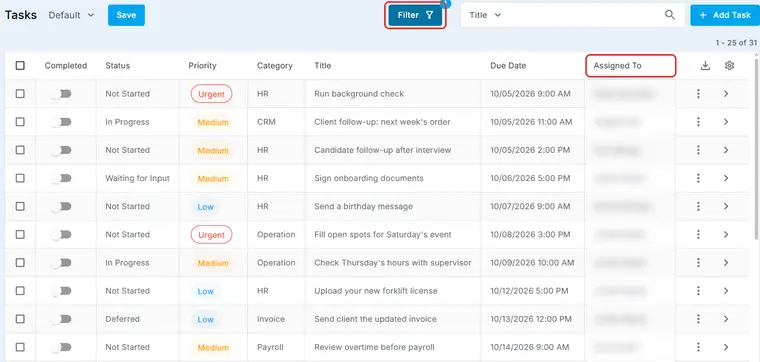Expand the Send a birthday message row arrow

[x=726, y=206]
